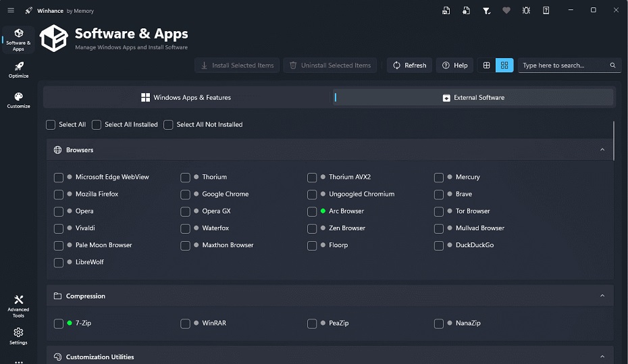This screenshot has height=364, width=628.
Task: Collapse the Customization Utilities section
Action: point(602,357)
